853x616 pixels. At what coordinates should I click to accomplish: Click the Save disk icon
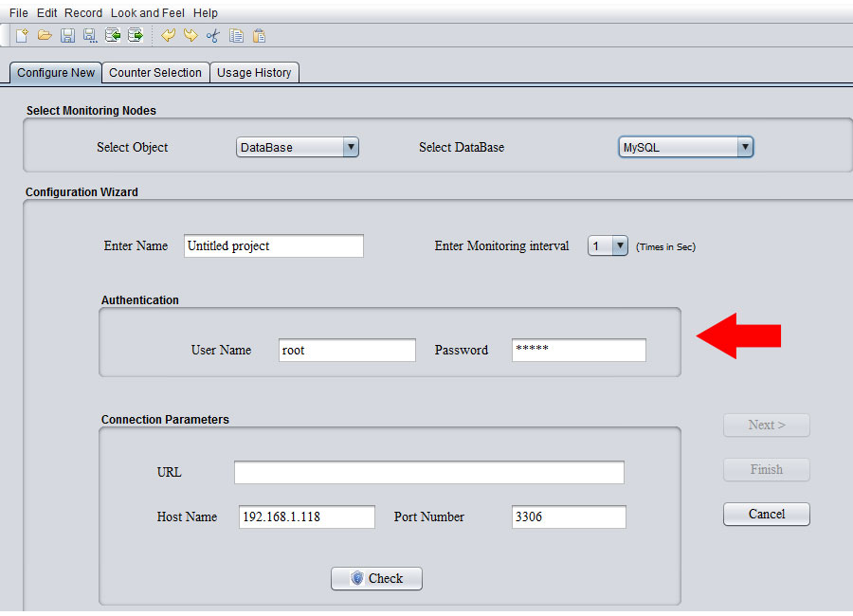(x=67, y=35)
